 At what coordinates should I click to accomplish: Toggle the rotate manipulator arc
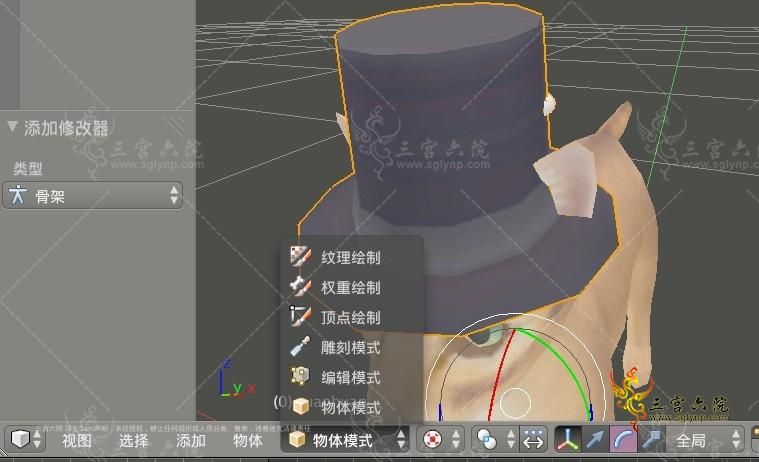[623, 440]
